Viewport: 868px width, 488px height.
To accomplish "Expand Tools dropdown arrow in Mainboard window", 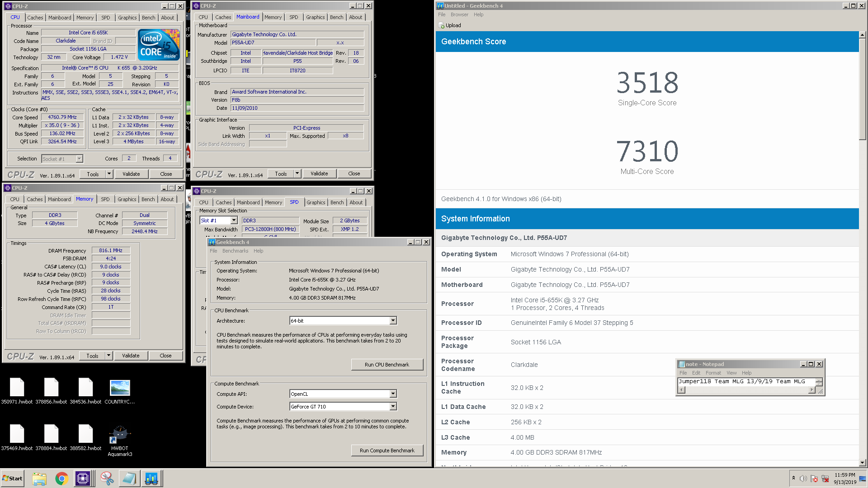I will [297, 174].
